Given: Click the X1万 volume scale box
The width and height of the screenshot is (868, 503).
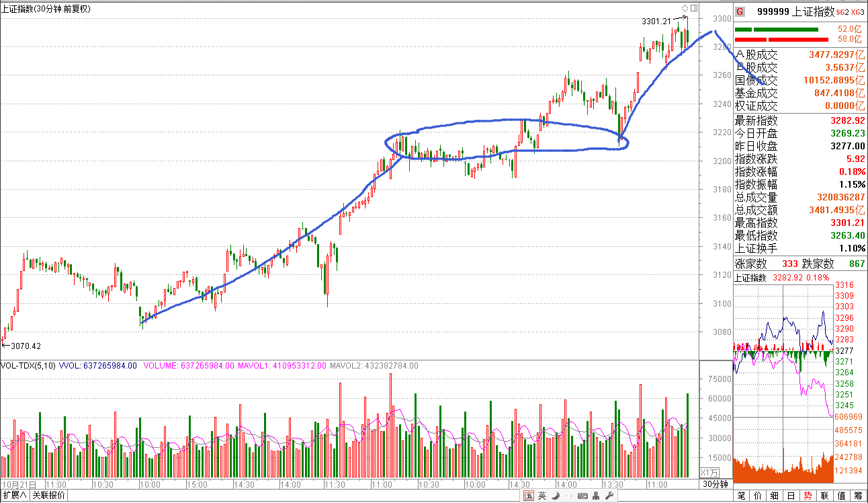Looking at the screenshot, I should (709, 472).
